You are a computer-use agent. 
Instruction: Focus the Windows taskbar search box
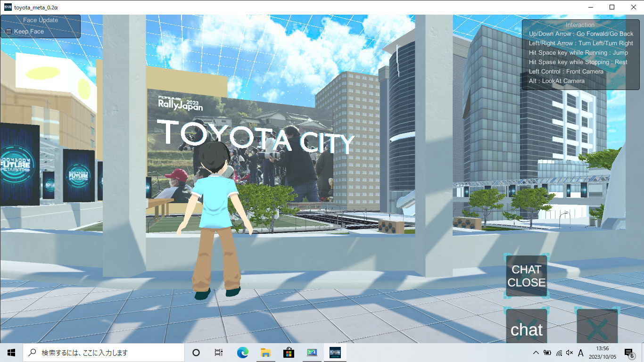click(x=104, y=353)
